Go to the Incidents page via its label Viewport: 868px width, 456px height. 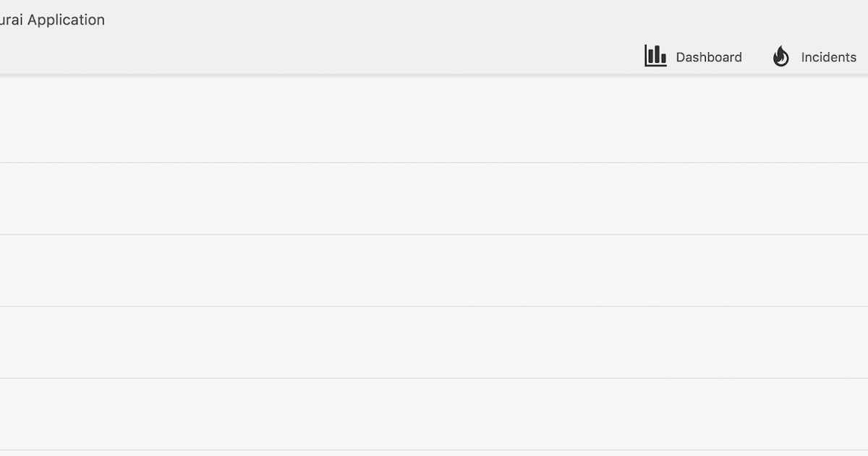(828, 57)
